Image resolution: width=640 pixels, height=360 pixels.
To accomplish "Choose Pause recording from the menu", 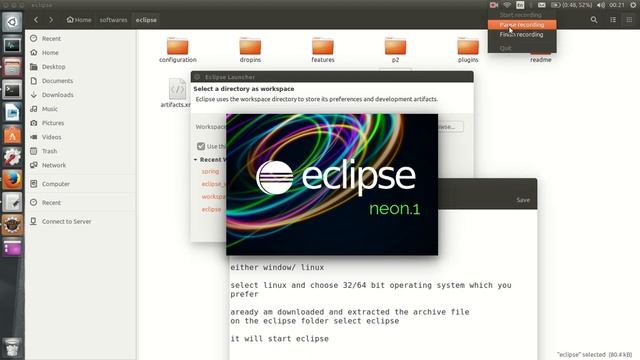I will [x=522, y=25].
